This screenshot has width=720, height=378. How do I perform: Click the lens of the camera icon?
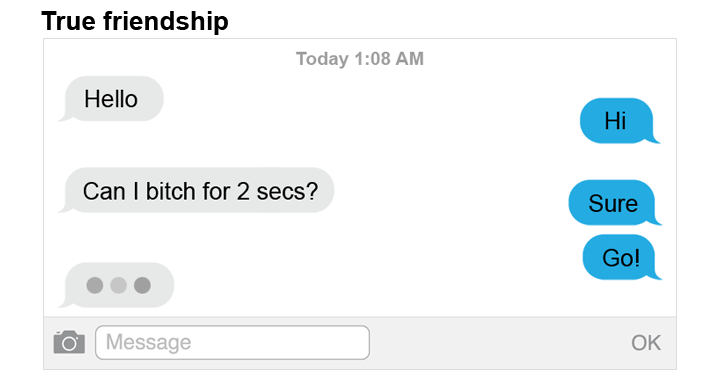pyautogui.click(x=69, y=344)
